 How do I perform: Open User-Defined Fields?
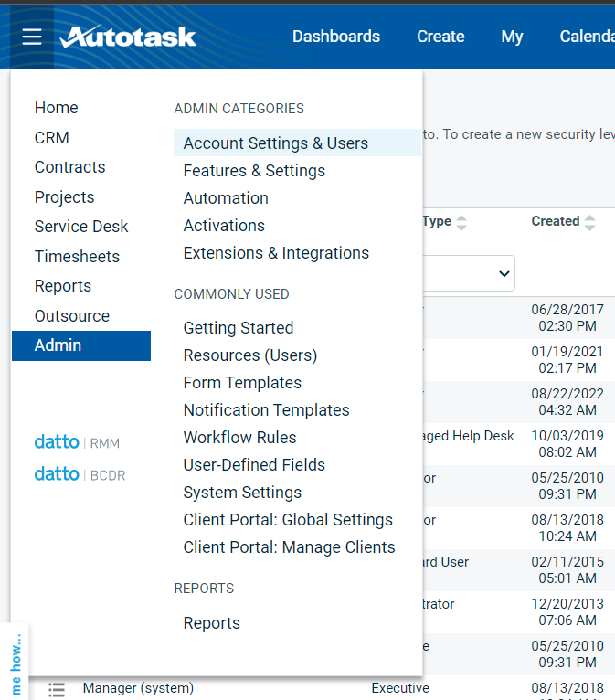[254, 465]
